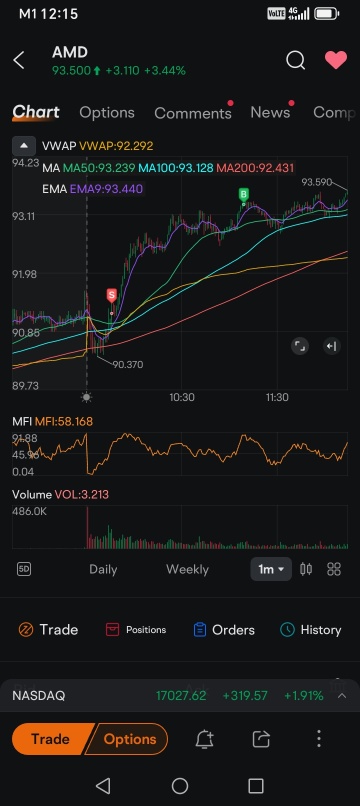Expand the NASDAQ index bar chevron
Screen dimensions: 360x806
click(341, 695)
